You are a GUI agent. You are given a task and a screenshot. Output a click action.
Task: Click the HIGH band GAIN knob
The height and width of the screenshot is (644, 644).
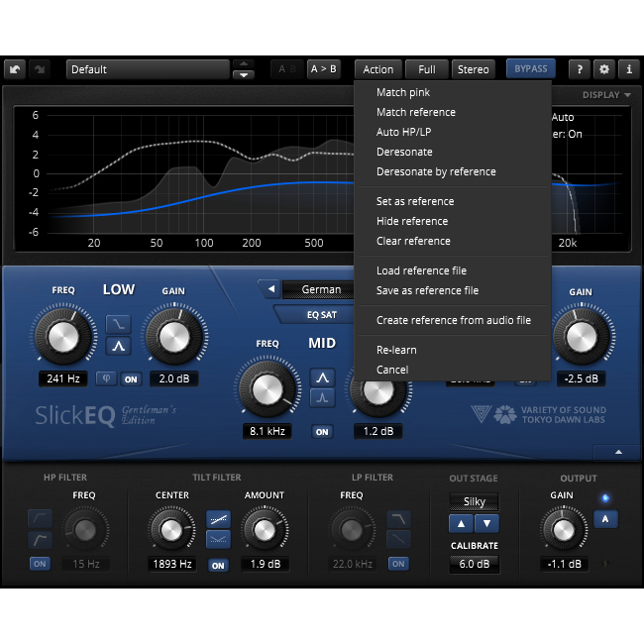(x=582, y=337)
